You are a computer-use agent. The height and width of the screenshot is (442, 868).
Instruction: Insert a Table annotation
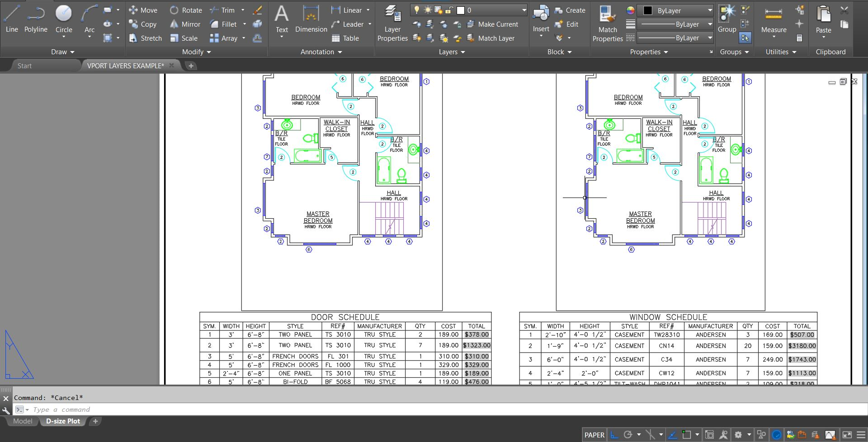tap(345, 38)
